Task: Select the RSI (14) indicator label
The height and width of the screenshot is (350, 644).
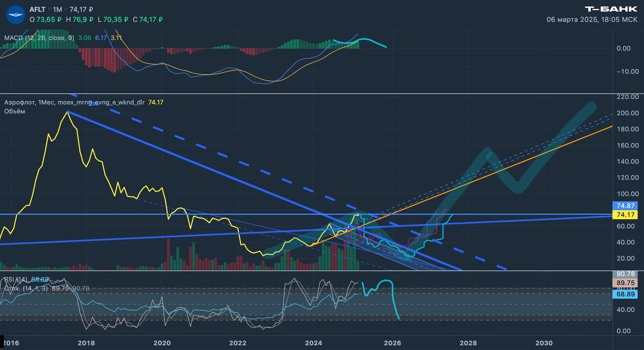Action: [16, 279]
